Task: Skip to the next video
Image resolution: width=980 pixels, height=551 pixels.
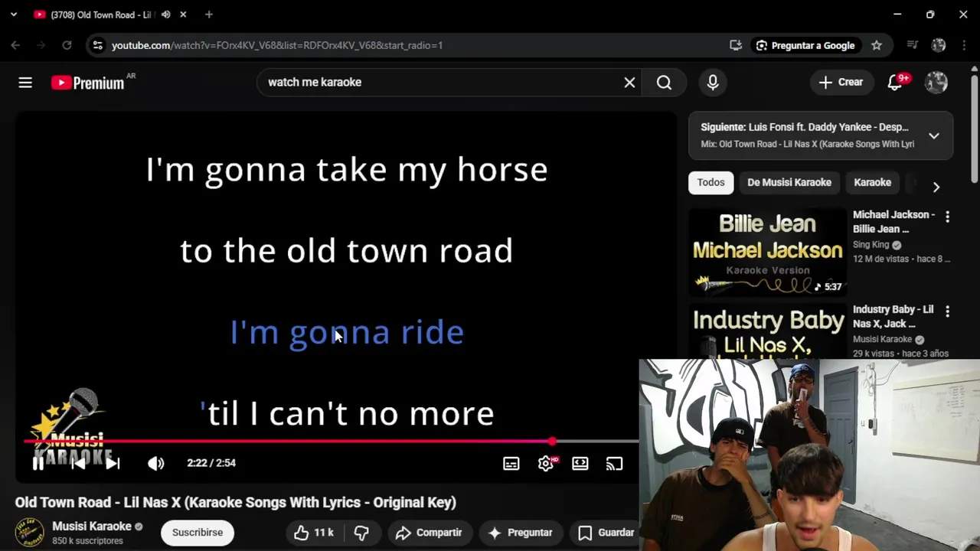Action: tap(113, 463)
